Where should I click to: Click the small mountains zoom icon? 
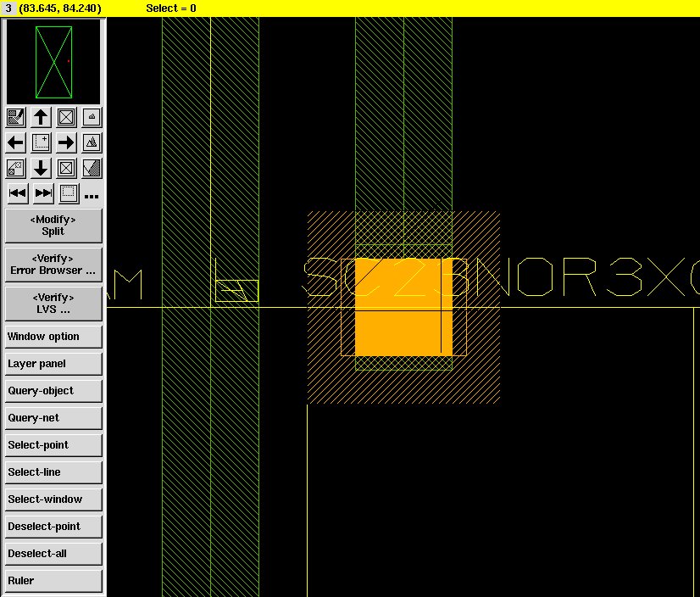(92, 117)
